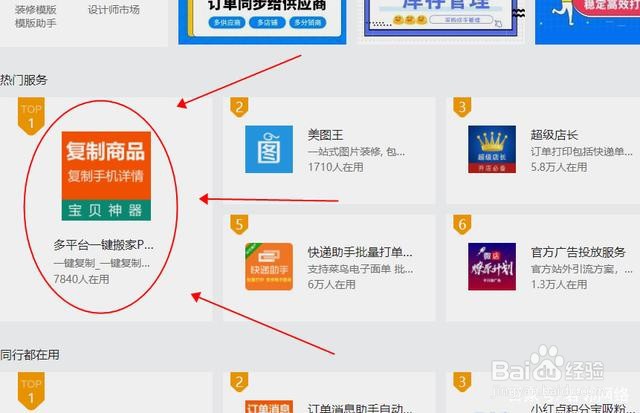Click the 5.8万人在用 usage count
This screenshot has width=640, height=413.
coord(559,167)
